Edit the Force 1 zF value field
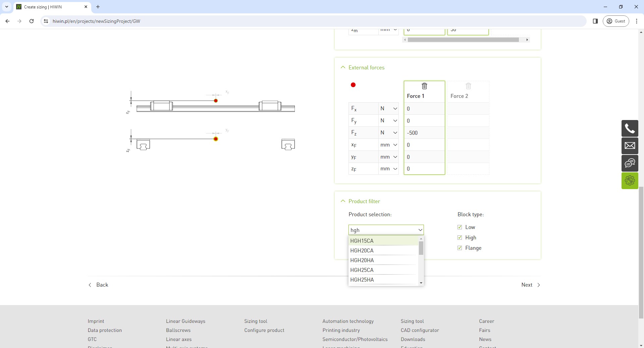This screenshot has height=348, width=644. 424,169
